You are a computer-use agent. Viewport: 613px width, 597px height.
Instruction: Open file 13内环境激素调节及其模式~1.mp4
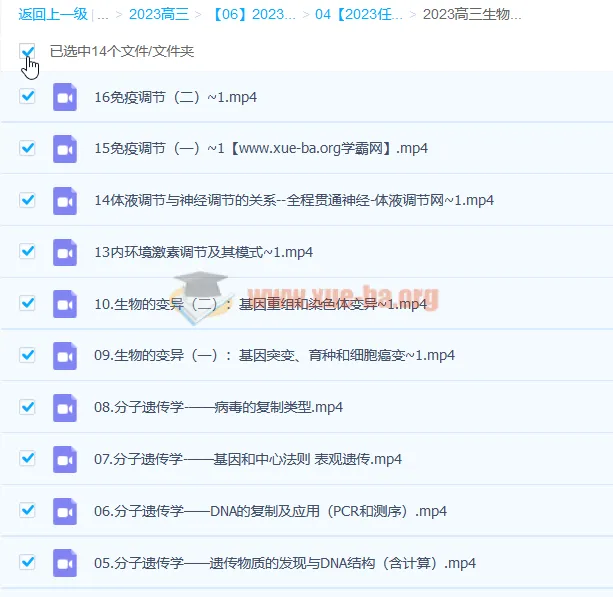[x=203, y=252]
